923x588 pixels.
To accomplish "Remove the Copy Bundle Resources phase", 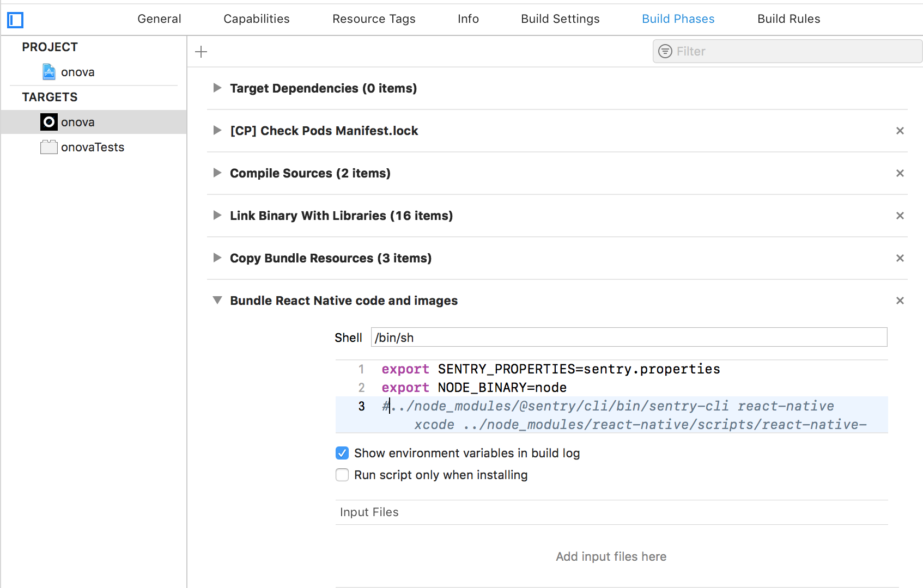I will coord(900,258).
